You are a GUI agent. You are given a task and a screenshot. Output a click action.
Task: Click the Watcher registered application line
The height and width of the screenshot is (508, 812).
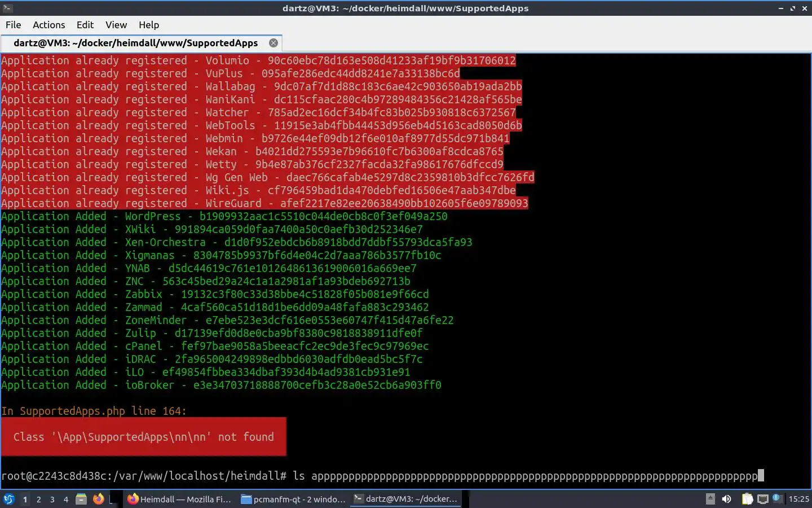click(258, 112)
